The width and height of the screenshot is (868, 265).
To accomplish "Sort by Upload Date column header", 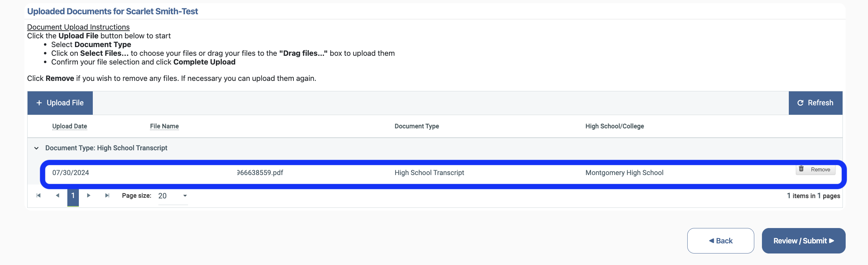I will (x=69, y=126).
